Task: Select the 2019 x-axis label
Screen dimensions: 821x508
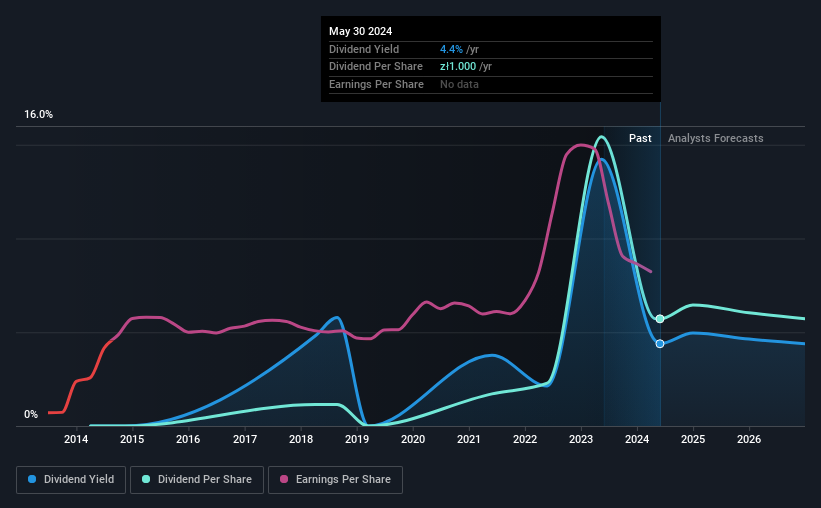Action: (x=357, y=439)
